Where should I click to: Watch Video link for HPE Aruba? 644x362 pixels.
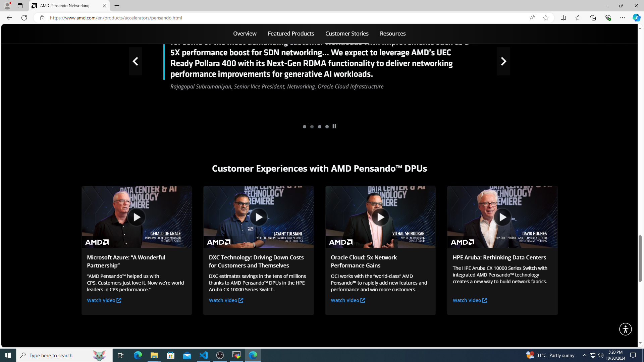click(x=470, y=300)
